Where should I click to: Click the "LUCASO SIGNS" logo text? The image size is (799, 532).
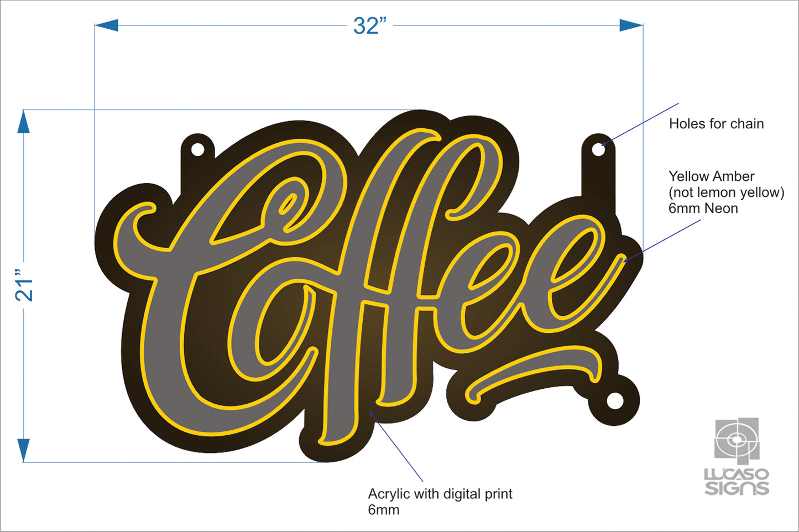tap(737, 482)
